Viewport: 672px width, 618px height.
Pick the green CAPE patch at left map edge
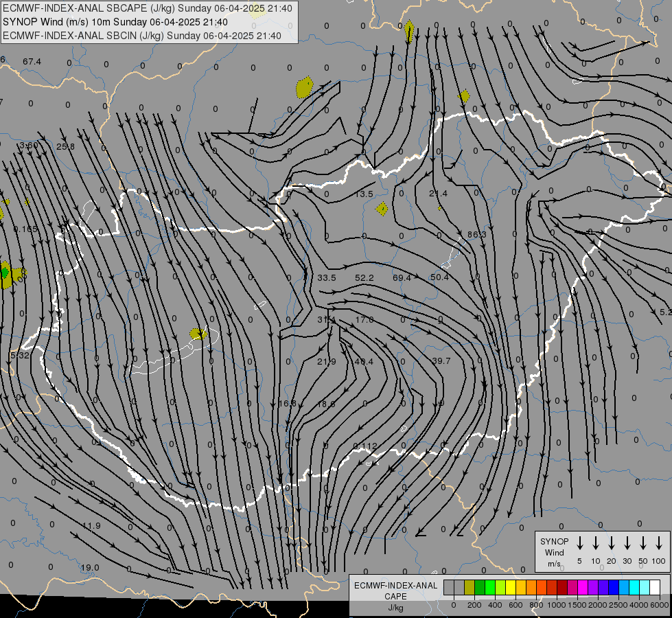(5, 272)
